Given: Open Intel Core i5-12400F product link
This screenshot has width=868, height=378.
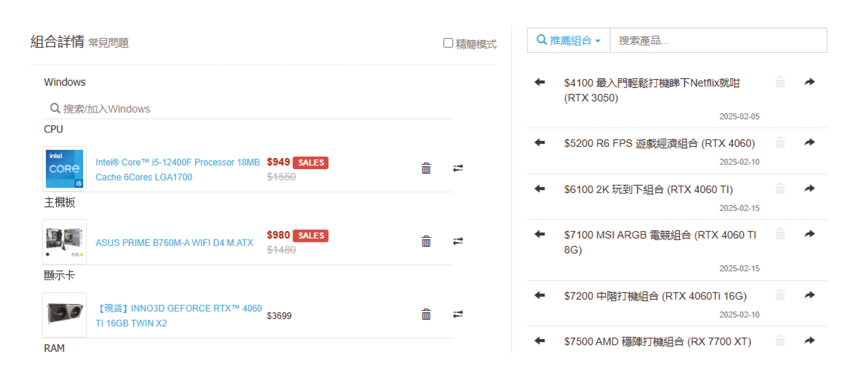Looking at the screenshot, I should [x=177, y=170].
